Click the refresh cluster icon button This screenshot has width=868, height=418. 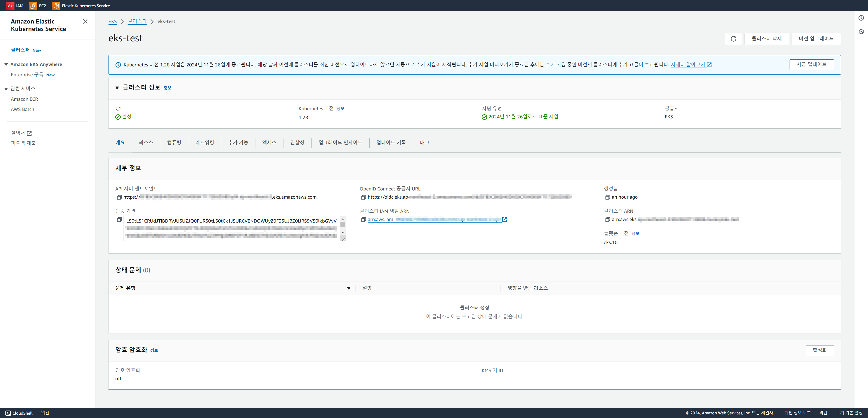(733, 39)
